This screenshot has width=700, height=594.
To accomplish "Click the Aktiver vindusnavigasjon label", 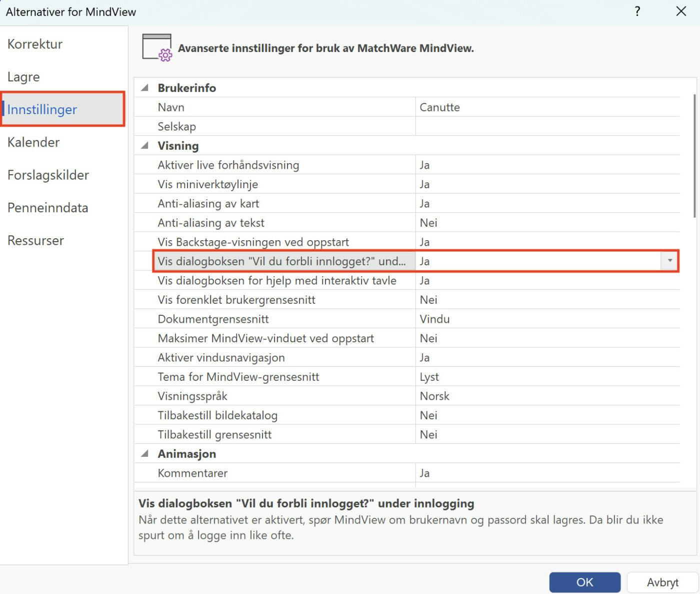I will click(221, 357).
